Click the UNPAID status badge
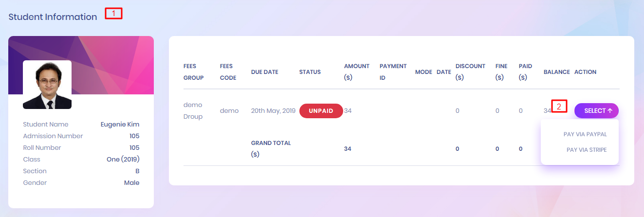The width and height of the screenshot is (644, 217). [x=321, y=111]
